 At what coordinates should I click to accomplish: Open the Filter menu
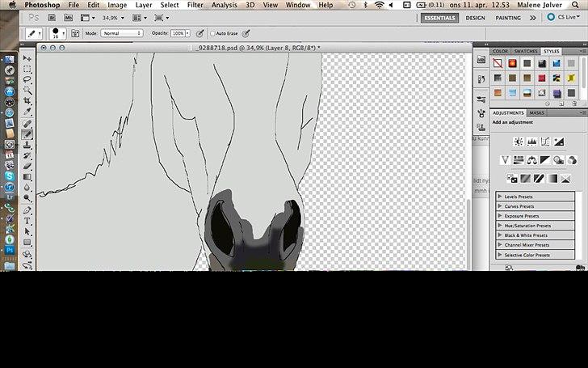click(x=195, y=5)
